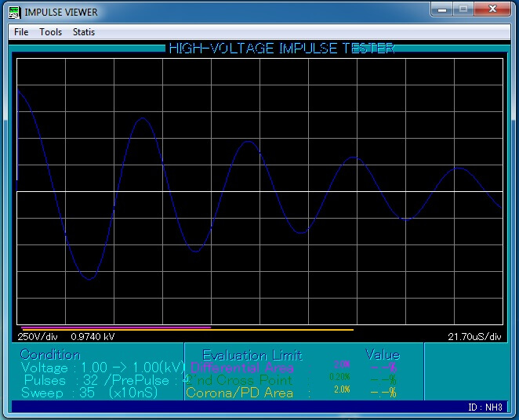Click the maximize window button
Image resolution: width=519 pixels, height=420 pixels.
tap(463, 9)
